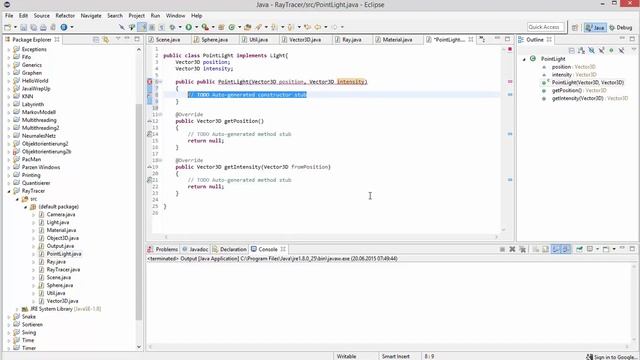Toggle Show Whitespace Characters in toolbar
The width and height of the screenshot is (640, 360).
click(162, 27)
